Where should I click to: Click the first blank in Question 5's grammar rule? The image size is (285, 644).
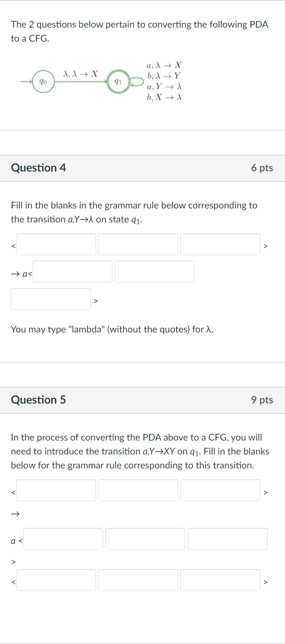[56, 490]
